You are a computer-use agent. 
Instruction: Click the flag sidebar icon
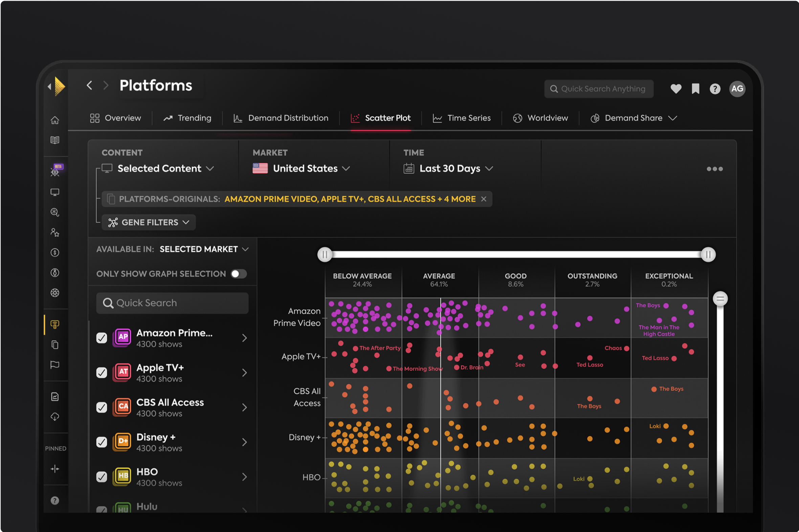point(55,365)
